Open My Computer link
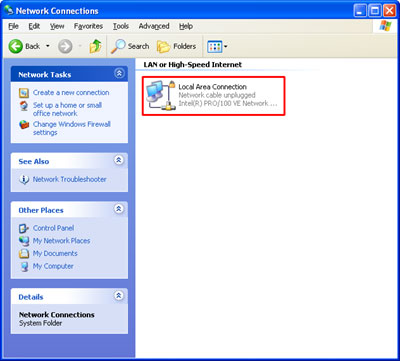The height and width of the screenshot is (361, 400). [53, 266]
